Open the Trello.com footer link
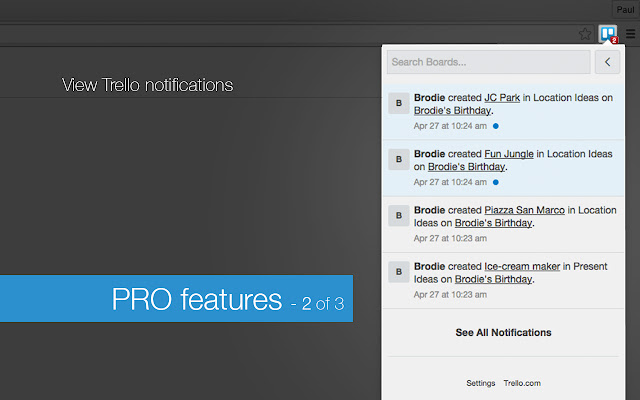 coord(522,383)
